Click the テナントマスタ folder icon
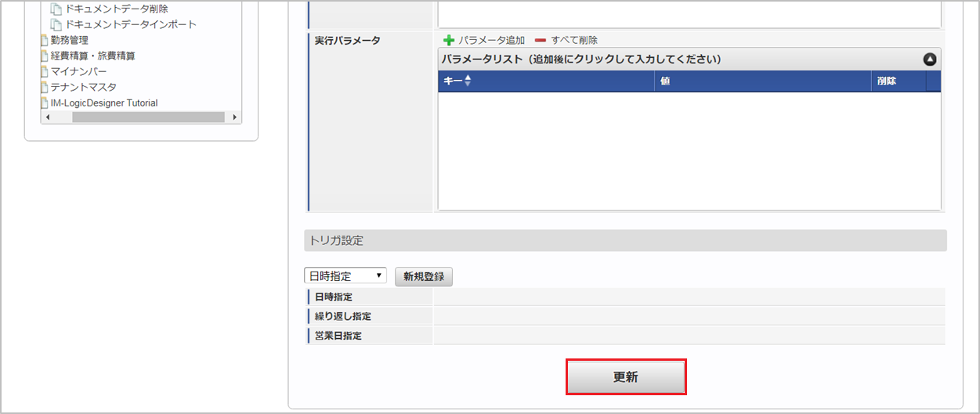The height and width of the screenshot is (414, 980). coord(45,87)
